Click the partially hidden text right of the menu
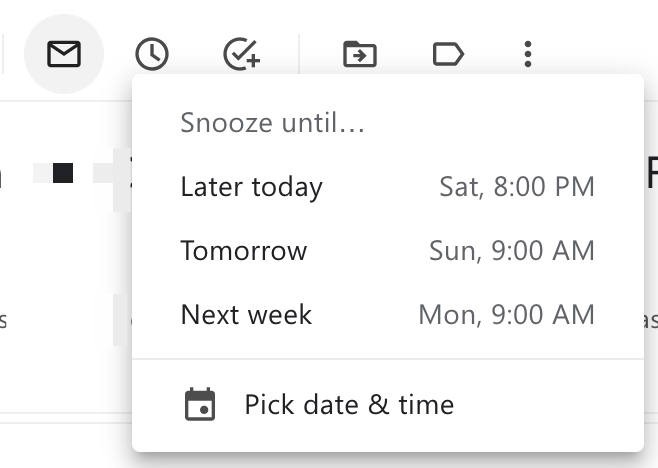The width and height of the screenshot is (658, 468). 651,173
